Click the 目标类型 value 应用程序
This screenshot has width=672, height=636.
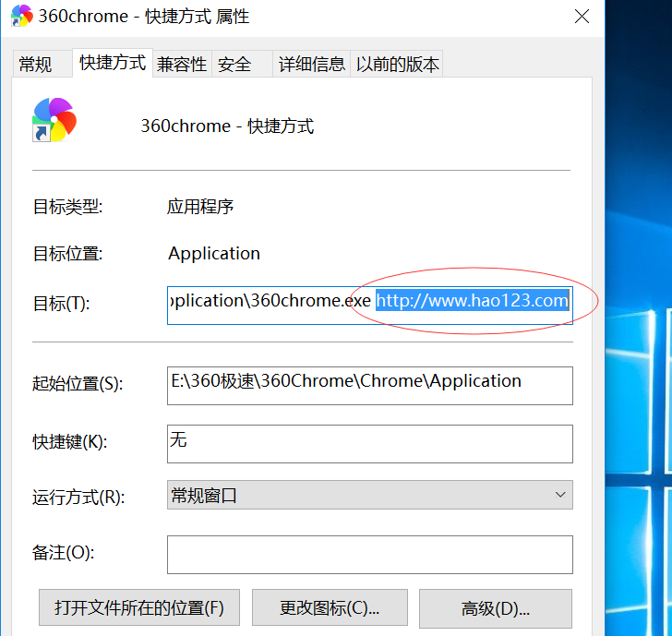[x=200, y=207]
